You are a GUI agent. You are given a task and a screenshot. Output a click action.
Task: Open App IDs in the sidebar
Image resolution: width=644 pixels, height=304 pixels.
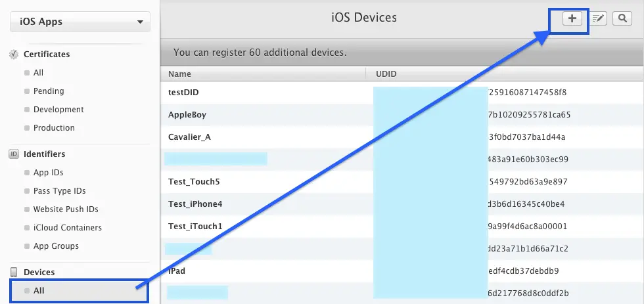coord(48,173)
